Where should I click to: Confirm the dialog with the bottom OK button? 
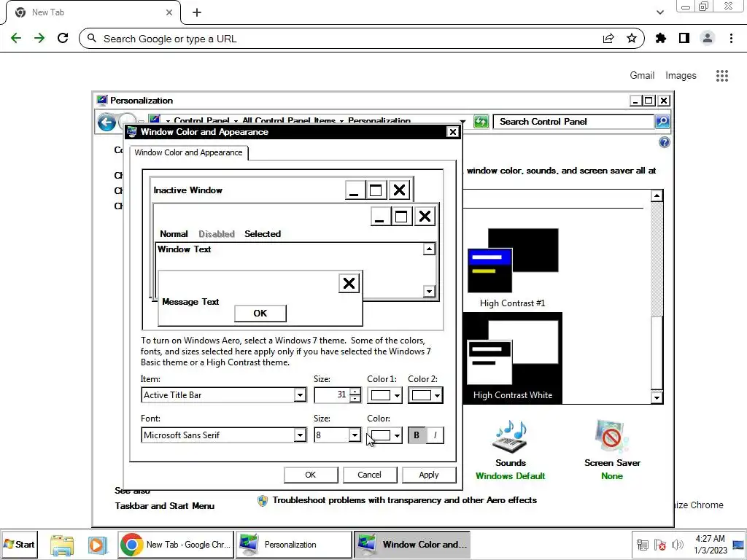[311, 475]
